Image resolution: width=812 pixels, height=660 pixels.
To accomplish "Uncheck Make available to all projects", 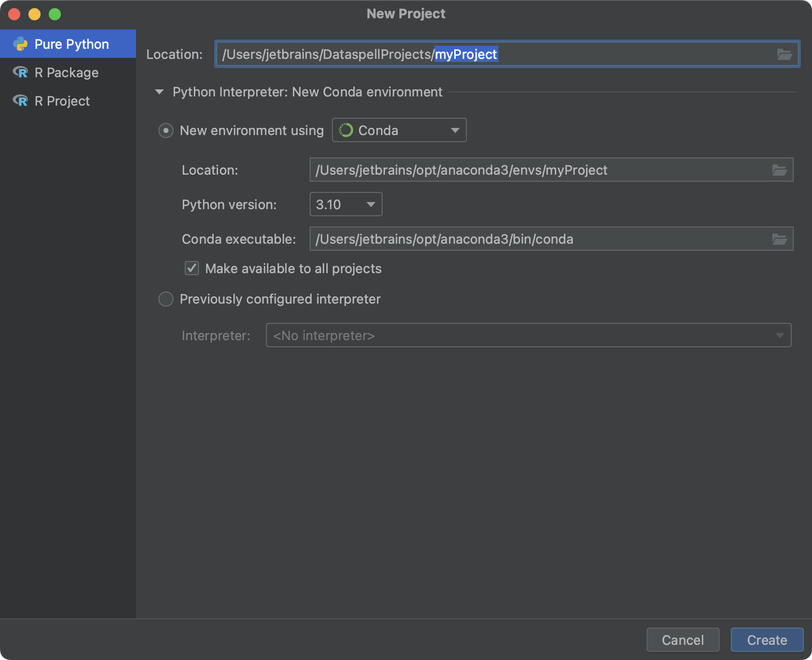I will pyautogui.click(x=192, y=268).
